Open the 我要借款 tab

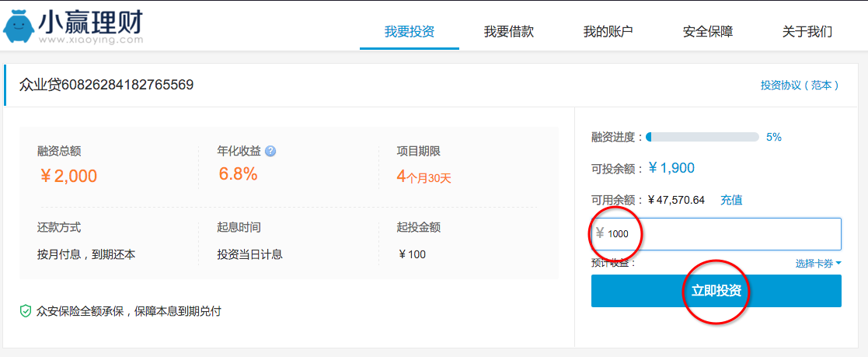coord(509,32)
